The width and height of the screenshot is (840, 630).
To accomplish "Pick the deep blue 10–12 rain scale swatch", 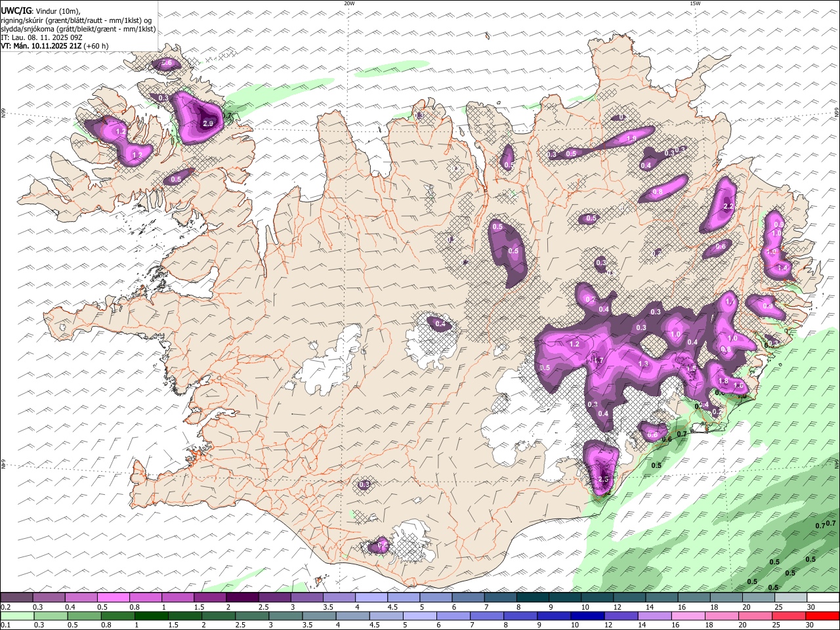I will [x=587, y=616].
